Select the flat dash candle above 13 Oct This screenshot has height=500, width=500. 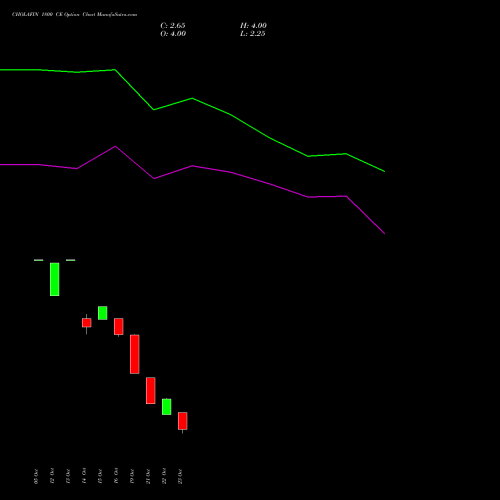point(71,260)
